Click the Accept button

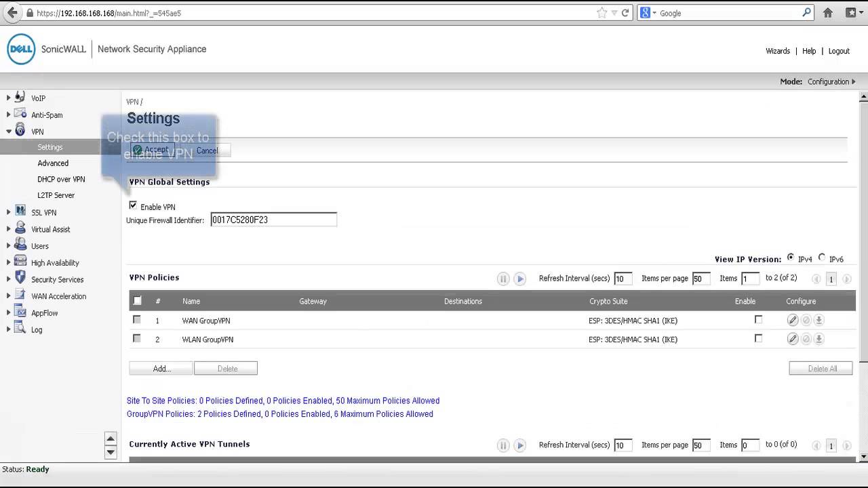[x=152, y=150]
